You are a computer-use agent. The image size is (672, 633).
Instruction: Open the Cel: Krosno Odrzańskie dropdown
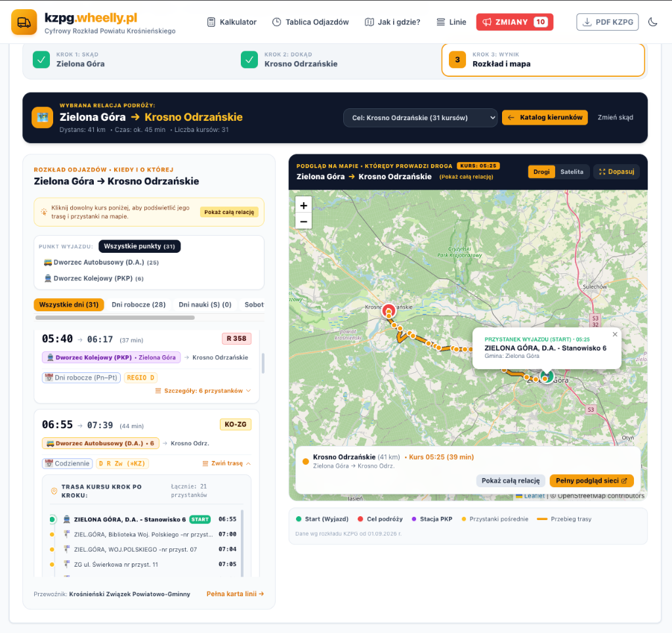[x=420, y=118]
